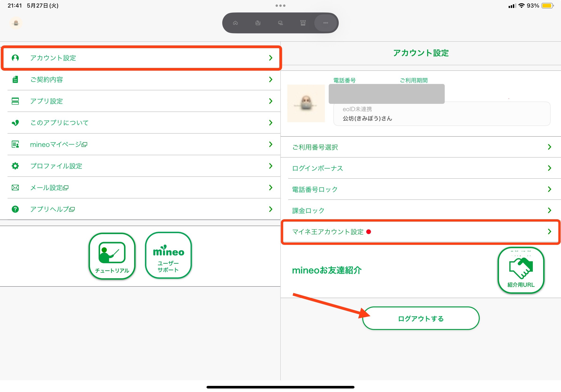The width and height of the screenshot is (561, 392).
Task: Open アカウント設定 in the left menu
Action: pos(141,58)
